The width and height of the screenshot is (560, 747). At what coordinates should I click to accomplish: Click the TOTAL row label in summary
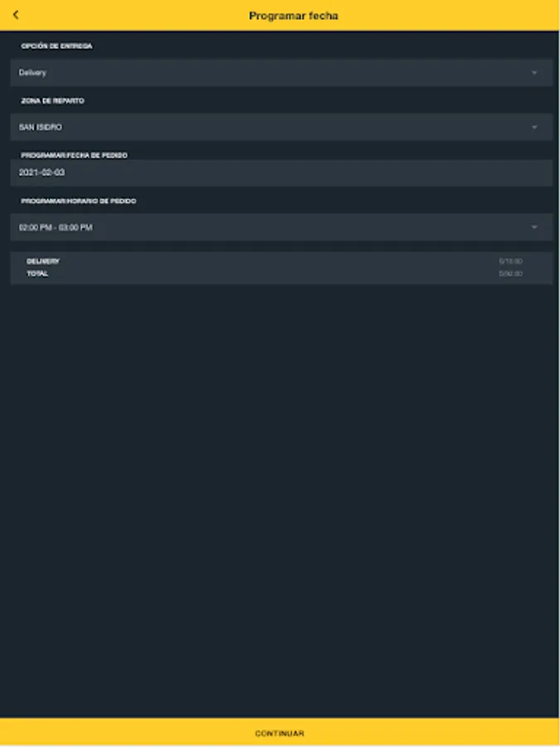37,274
